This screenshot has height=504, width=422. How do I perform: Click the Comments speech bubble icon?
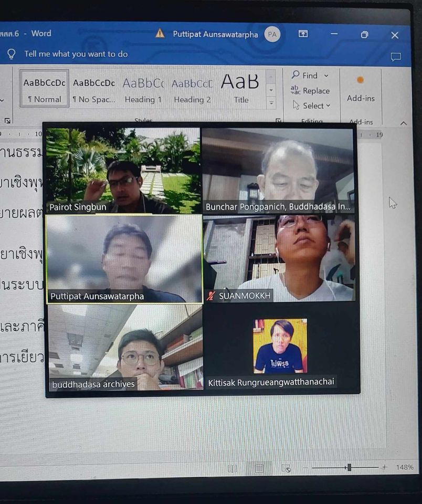[396, 57]
